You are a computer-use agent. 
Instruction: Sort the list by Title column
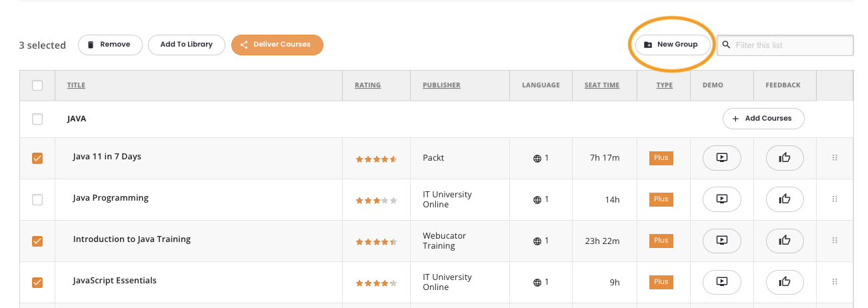[x=76, y=85]
